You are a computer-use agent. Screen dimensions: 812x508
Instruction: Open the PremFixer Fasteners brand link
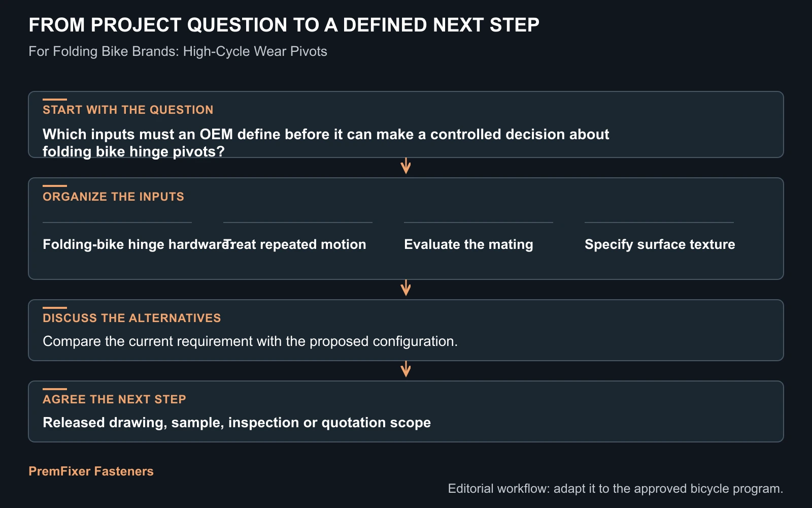pyautogui.click(x=91, y=471)
